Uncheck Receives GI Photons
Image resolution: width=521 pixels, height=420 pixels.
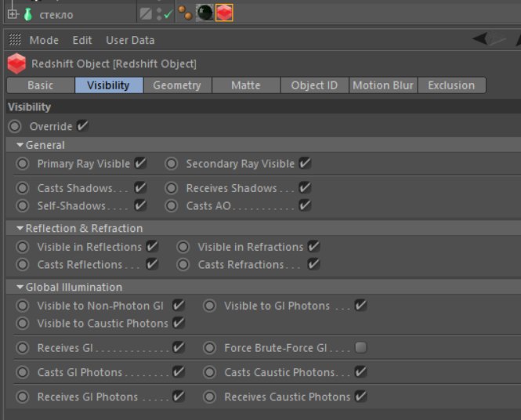[x=179, y=396]
